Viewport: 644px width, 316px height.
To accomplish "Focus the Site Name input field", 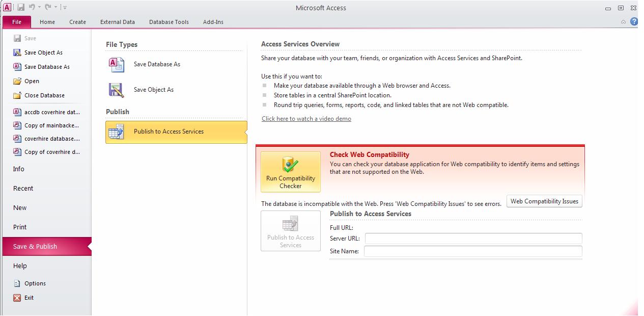I will click(473, 251).
